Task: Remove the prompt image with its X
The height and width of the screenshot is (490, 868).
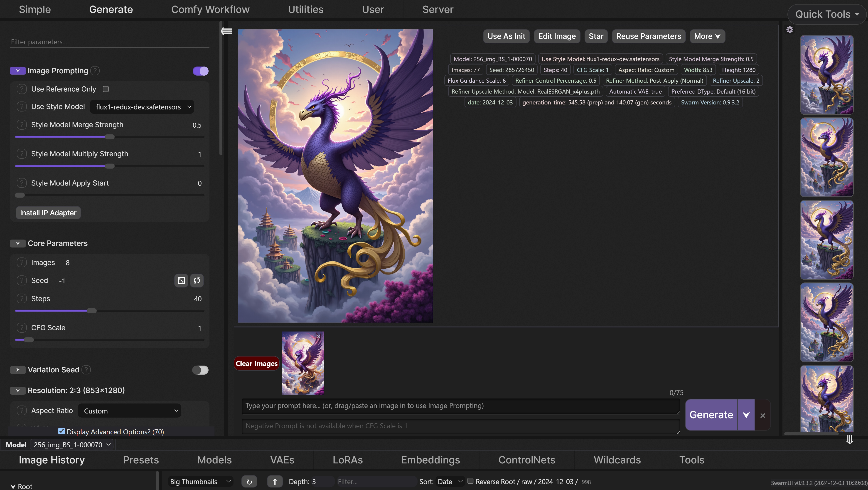Action: tap(318, 337)
